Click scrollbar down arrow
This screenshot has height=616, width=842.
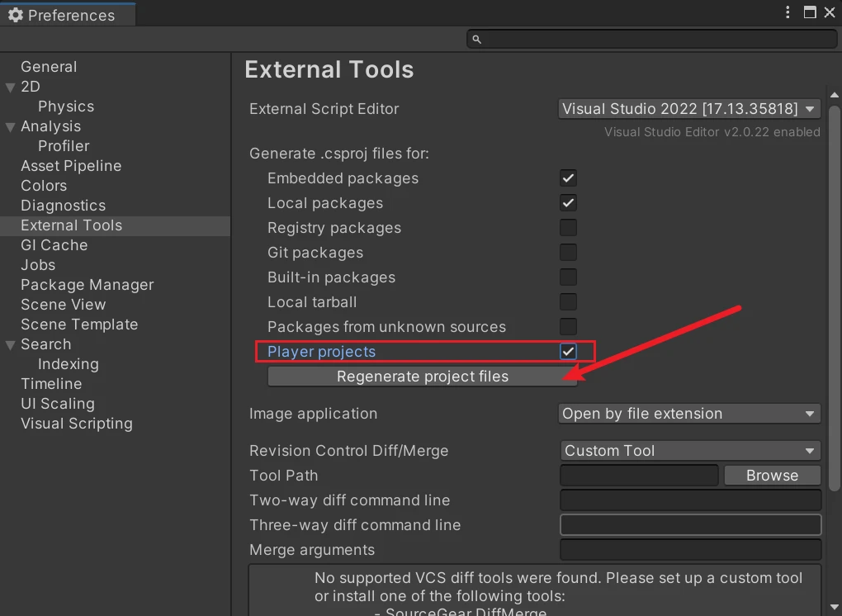(x=834, y=608)
